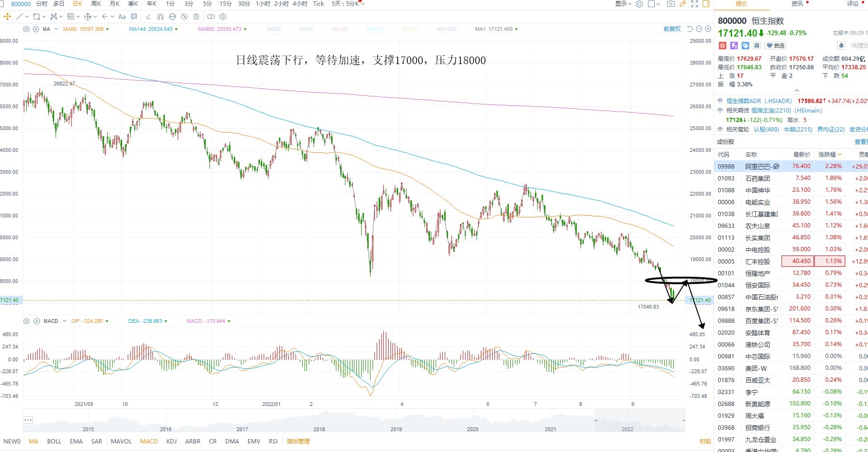This screenshot has width=868, height=452.
Task: Toggle 自选 favorite heart button
Action: [775, 46]
